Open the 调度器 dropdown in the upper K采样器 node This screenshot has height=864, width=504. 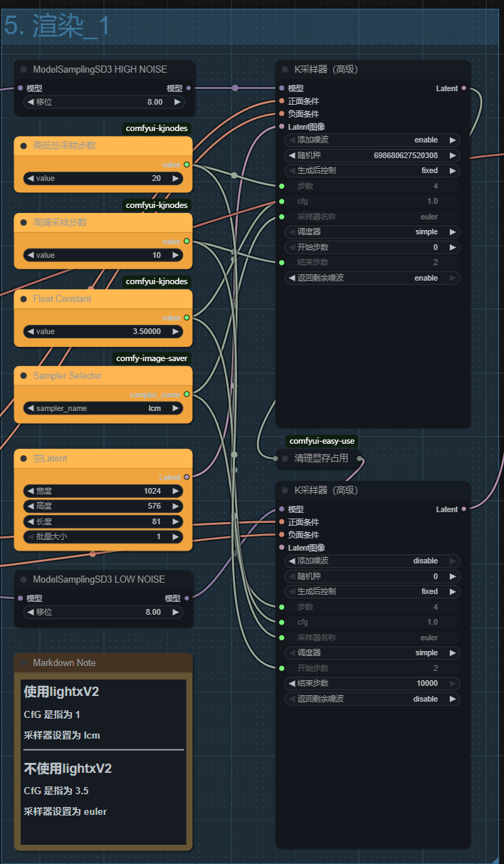(x=372, y=232)
